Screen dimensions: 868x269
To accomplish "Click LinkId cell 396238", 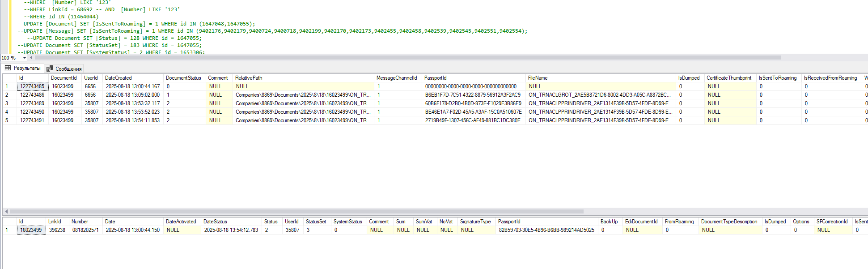I will pos(57,230).
